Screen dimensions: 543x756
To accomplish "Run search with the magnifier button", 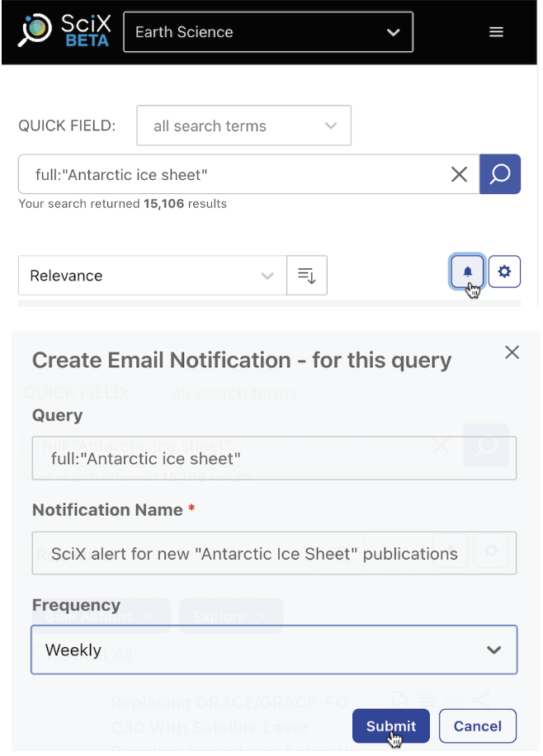I will [500, 174].
